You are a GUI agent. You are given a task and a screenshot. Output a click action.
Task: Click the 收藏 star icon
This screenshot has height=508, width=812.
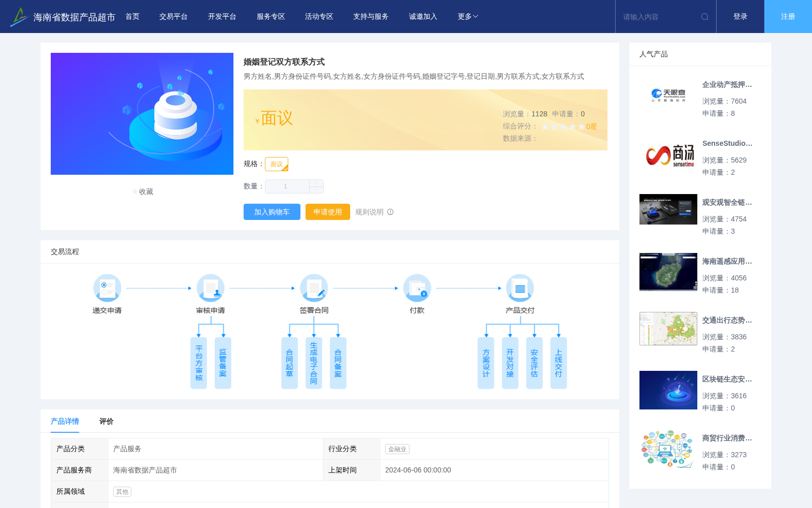click(x=134, y=192)
